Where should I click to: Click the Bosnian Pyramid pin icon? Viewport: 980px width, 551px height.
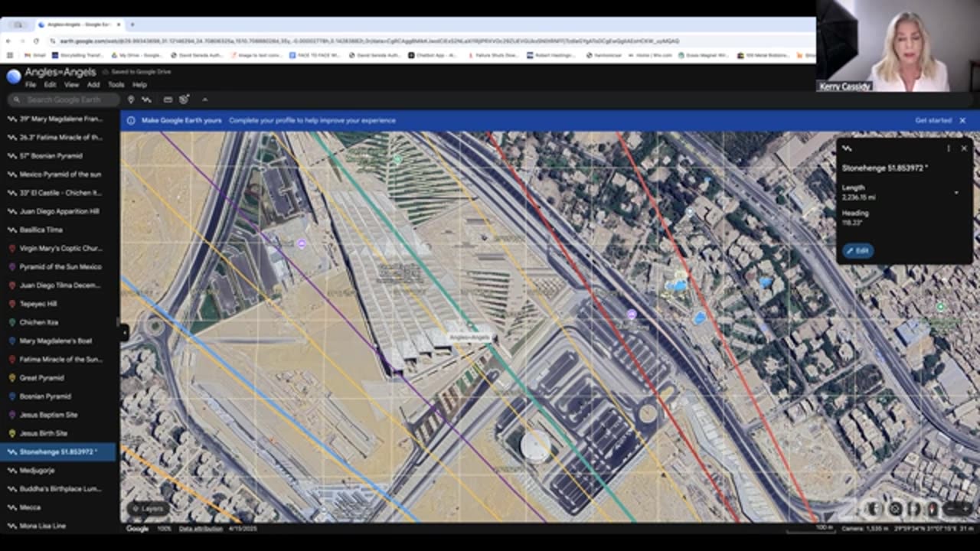[11, 396]
